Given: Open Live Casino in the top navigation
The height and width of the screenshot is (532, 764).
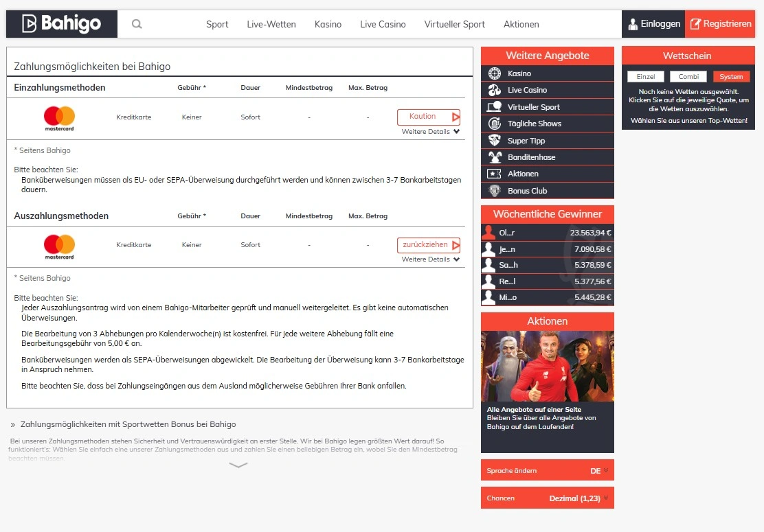Looking at the screenshot, I should click(383, 24).
